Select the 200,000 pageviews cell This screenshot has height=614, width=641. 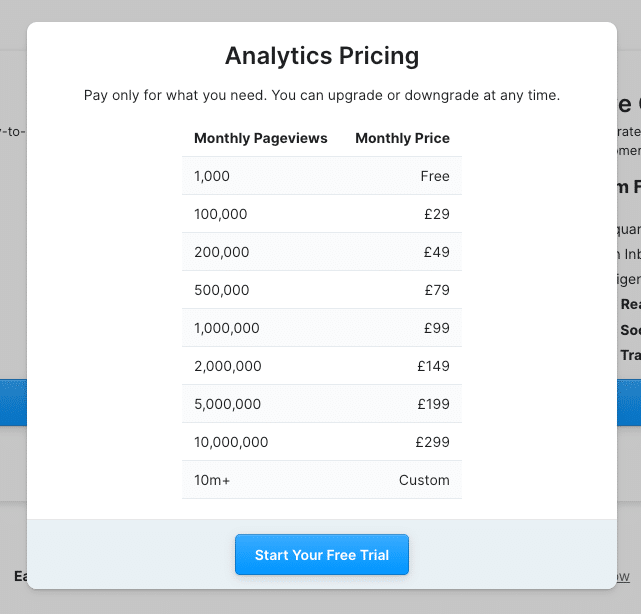(221, 252)
